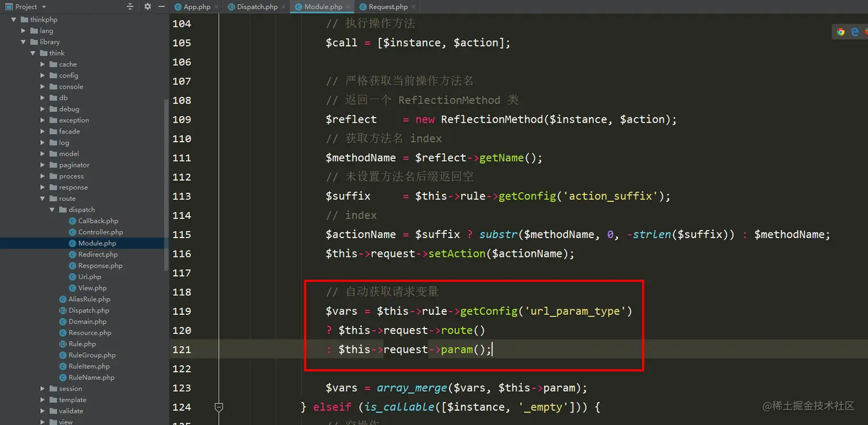
Task: Open RuleItem.php in the project tree
Action: [x=89, y=366]
